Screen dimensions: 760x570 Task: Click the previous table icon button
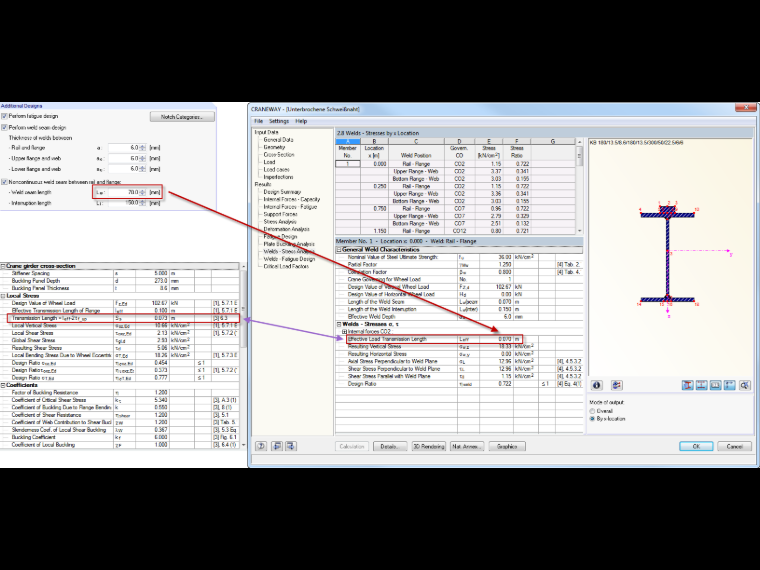coord(277,446)
